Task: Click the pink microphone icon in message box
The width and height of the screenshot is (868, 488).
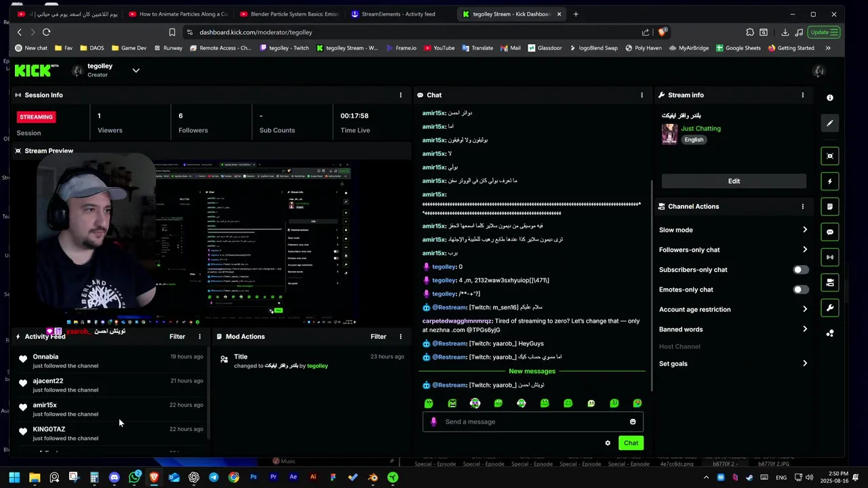Action: click(x=433, y=422)
